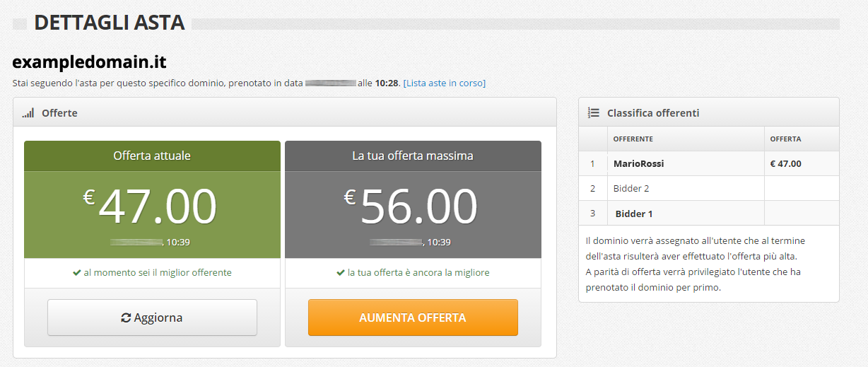The height and width of the screenshot is (367, 868).
Task: Click the OFFERENTE column header
Action: (x=633, y=139)
